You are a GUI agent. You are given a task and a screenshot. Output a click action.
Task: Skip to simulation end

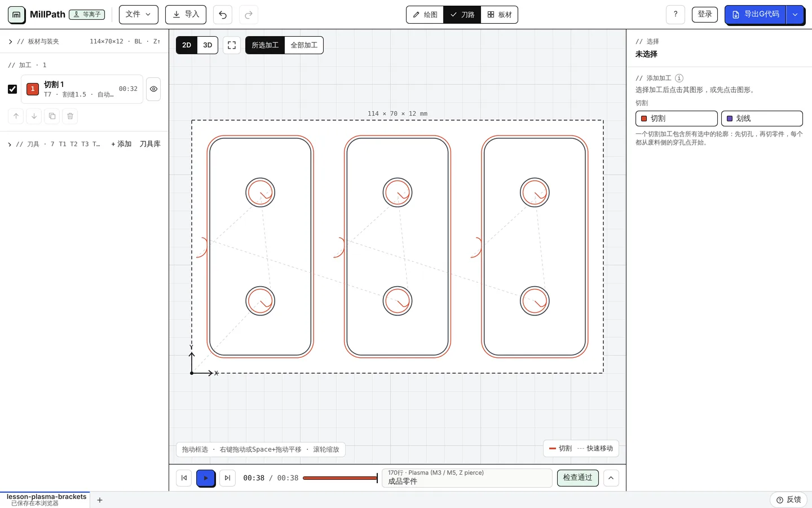tap(227, 478)
